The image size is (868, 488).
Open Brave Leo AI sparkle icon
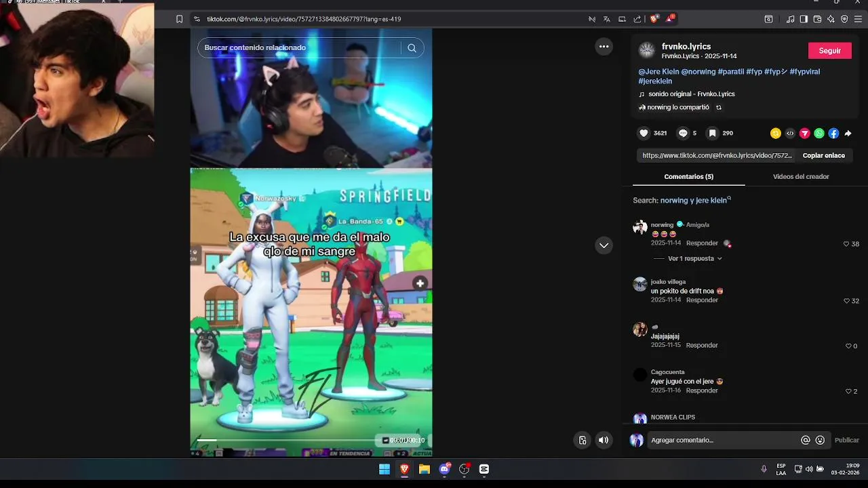(831, 19)
